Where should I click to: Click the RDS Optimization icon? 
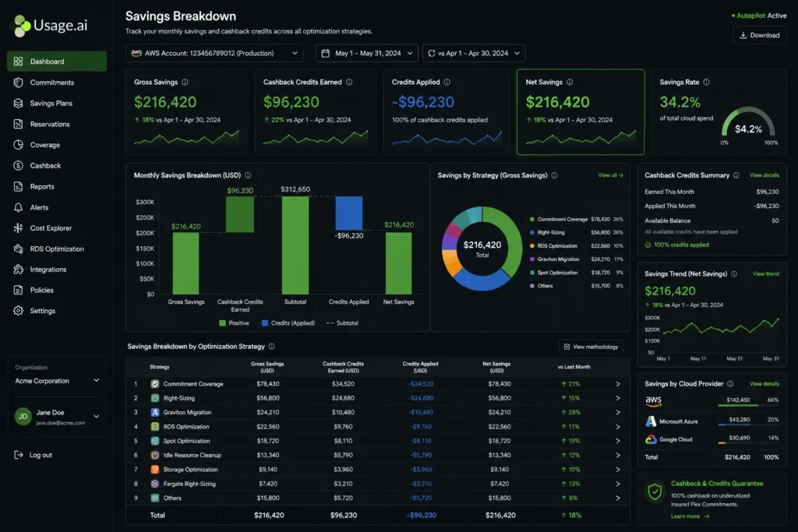(x=19, y=248)
